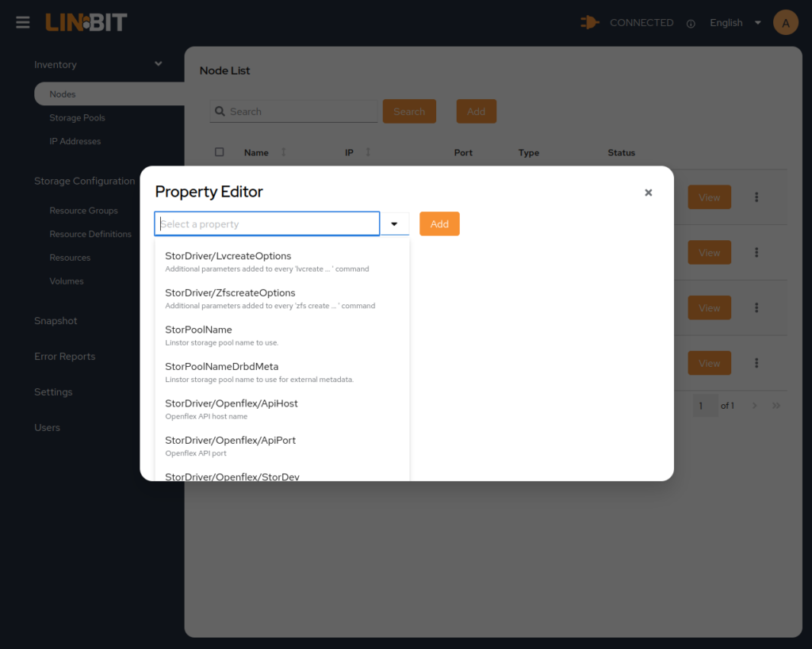Open actions menu for the fourth node row

pyautogui.click(x=756, y=363)
